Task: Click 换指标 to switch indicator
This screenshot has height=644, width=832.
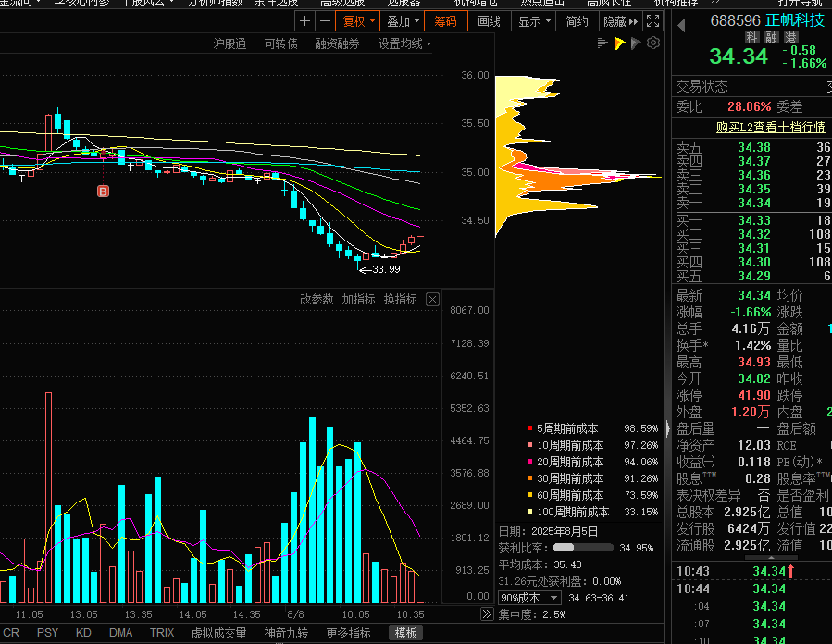Action: point(400,299)
